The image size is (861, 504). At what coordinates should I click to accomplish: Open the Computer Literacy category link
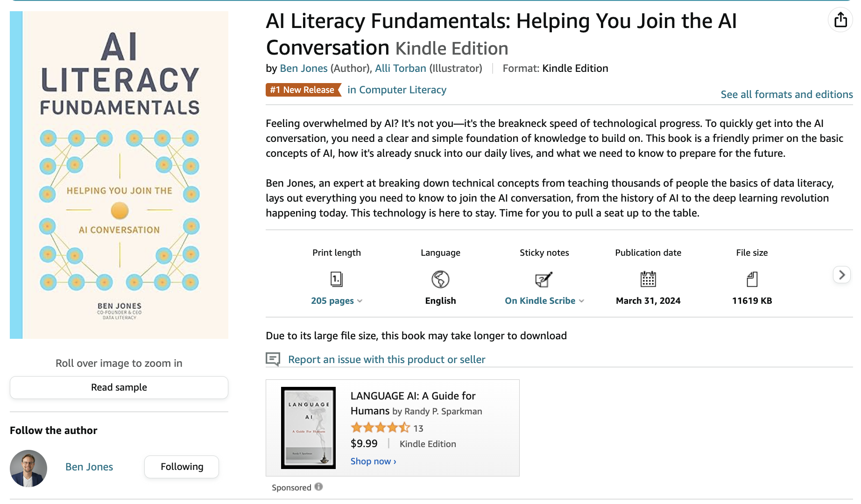[396, 90]
